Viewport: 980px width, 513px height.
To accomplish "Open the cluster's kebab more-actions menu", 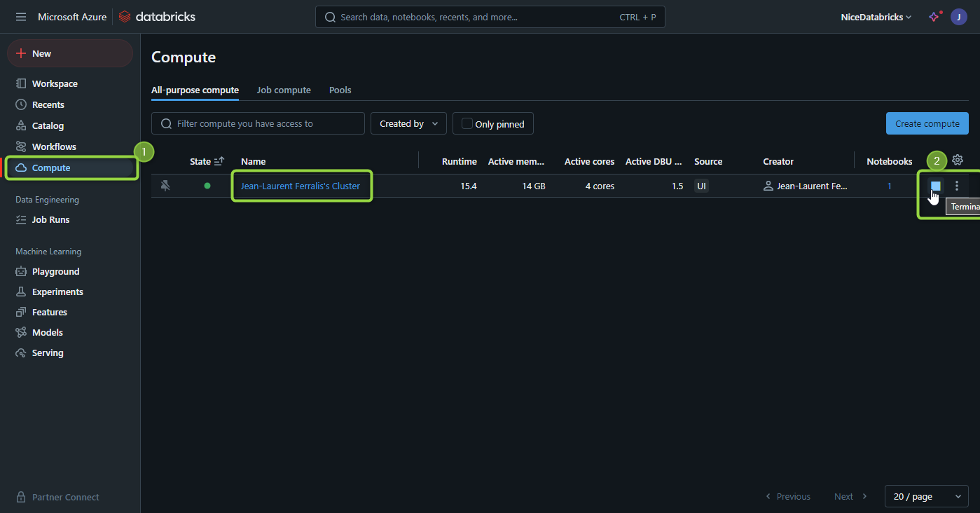I will tap(957, 186).
